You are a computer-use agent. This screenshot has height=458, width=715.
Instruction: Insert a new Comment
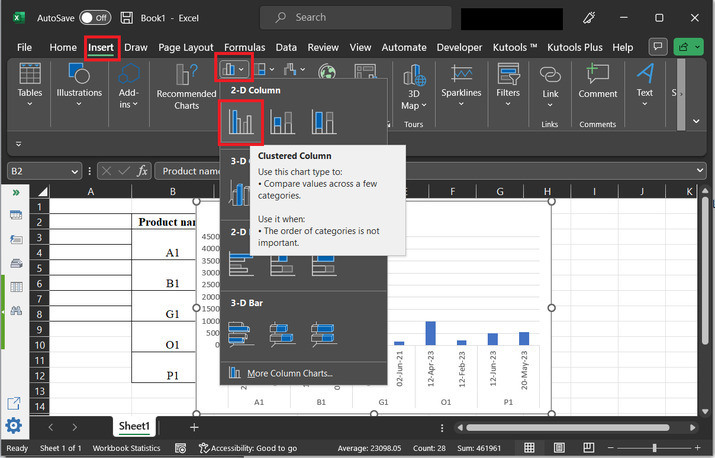point(597,80)
